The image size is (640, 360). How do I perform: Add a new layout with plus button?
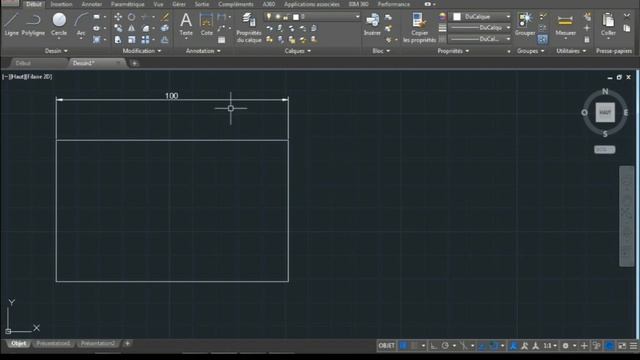[127, 343]
